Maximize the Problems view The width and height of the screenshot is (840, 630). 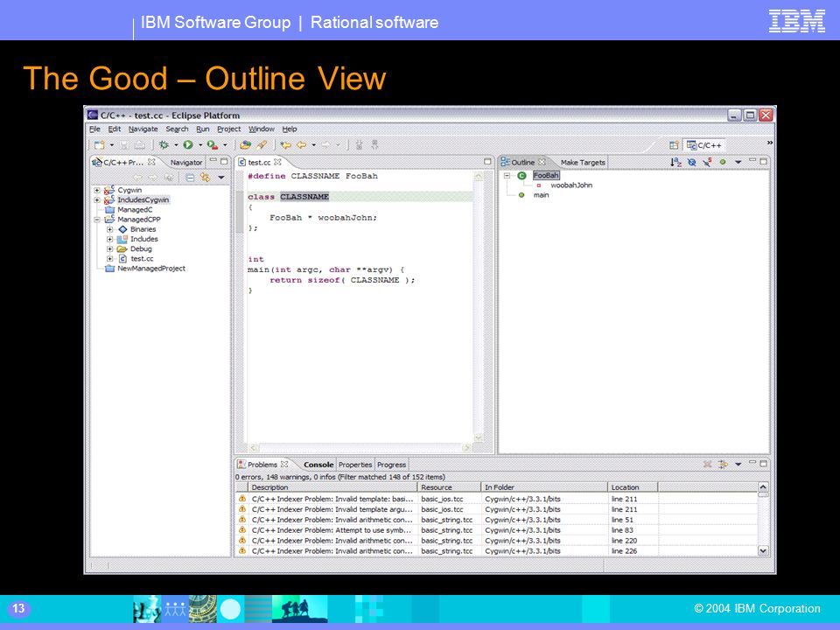(x=764, y=464)
